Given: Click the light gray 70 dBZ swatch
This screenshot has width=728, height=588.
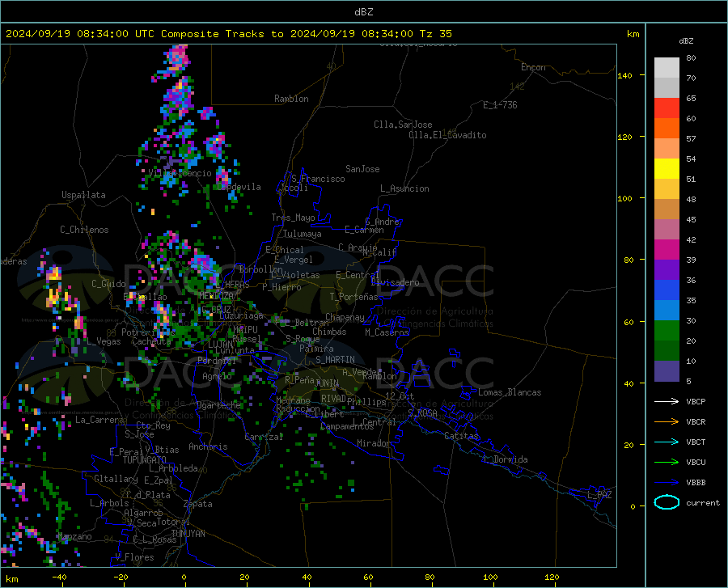Looking at the screenshot, I should point(667,68).
